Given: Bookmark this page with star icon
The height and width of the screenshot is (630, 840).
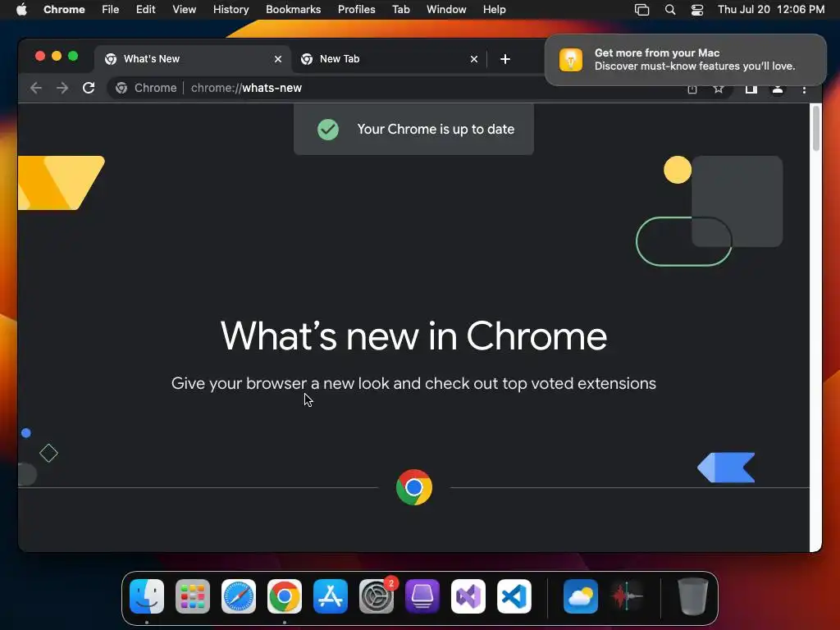Looking at the screenshot, I should click(719, 89).
